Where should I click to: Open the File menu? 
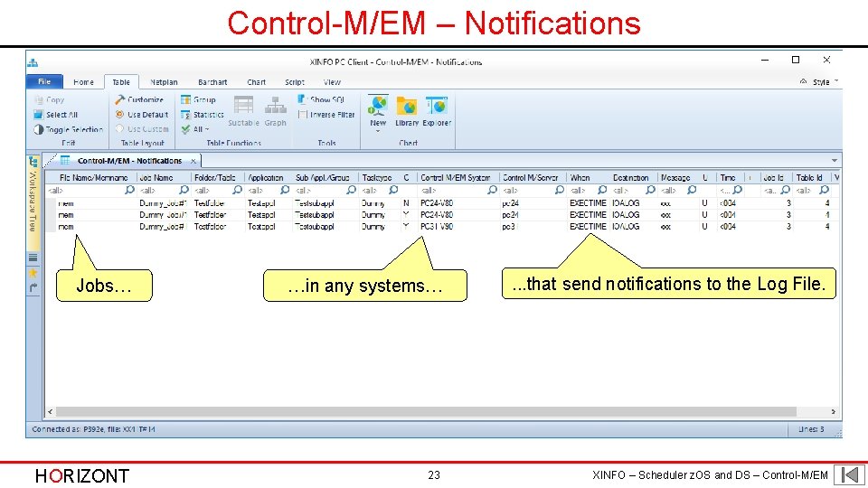[44, 81]
